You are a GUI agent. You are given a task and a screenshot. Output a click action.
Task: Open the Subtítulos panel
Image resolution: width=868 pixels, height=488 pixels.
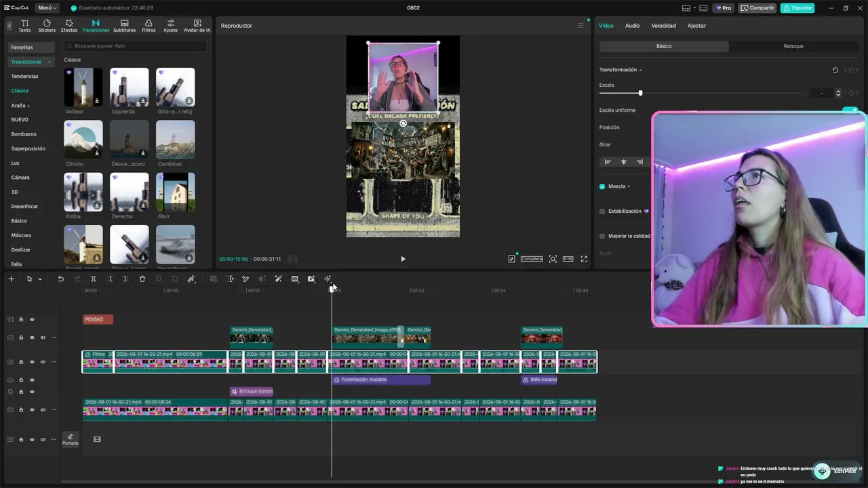(x=124, y=26)
